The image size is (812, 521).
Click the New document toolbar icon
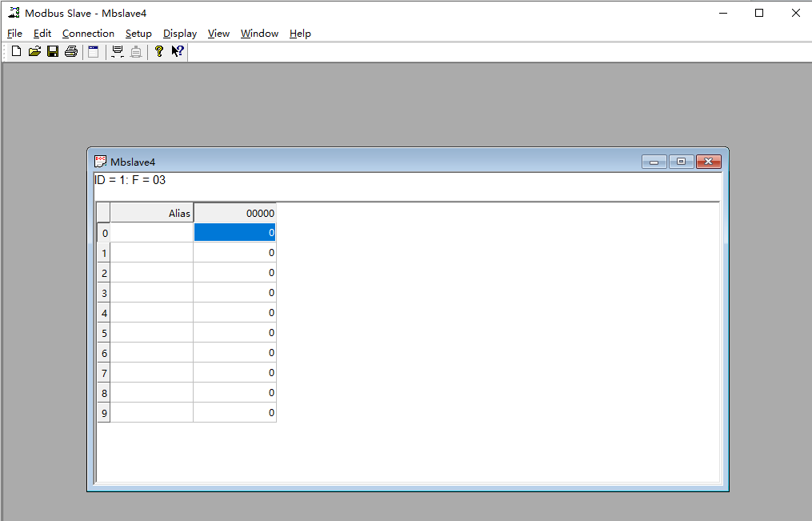coord(16,51)
